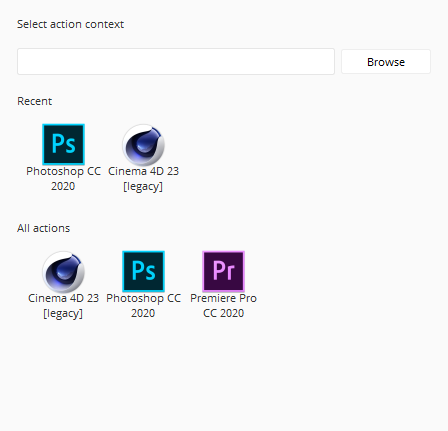
Task: Click the Select action context title
Action: pyautogui.click(x=70, y=24)
